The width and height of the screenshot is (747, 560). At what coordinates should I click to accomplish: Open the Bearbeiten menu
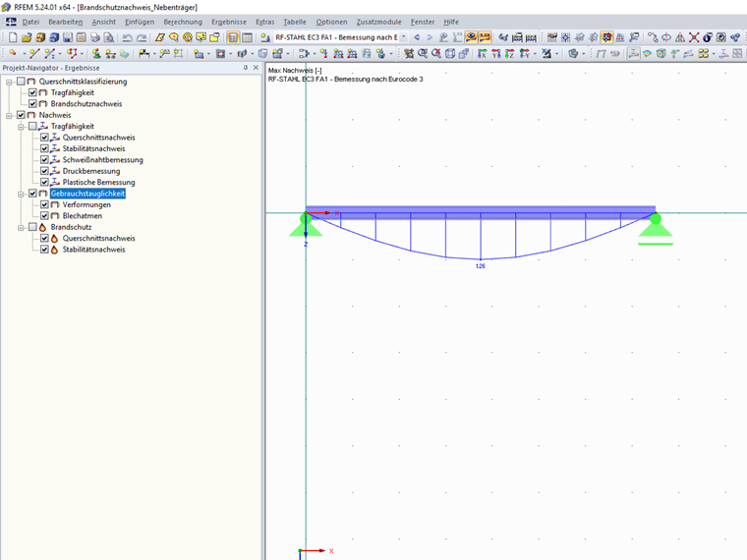pyautogui.click(x=65, y=22)
